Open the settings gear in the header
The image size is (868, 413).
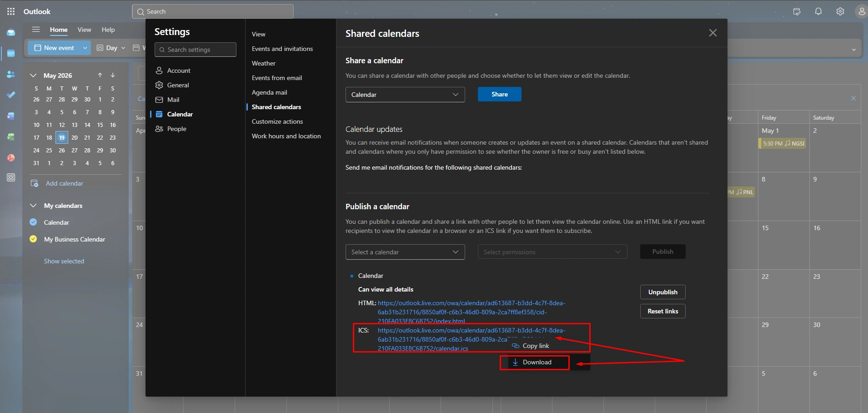click(840, 11)
